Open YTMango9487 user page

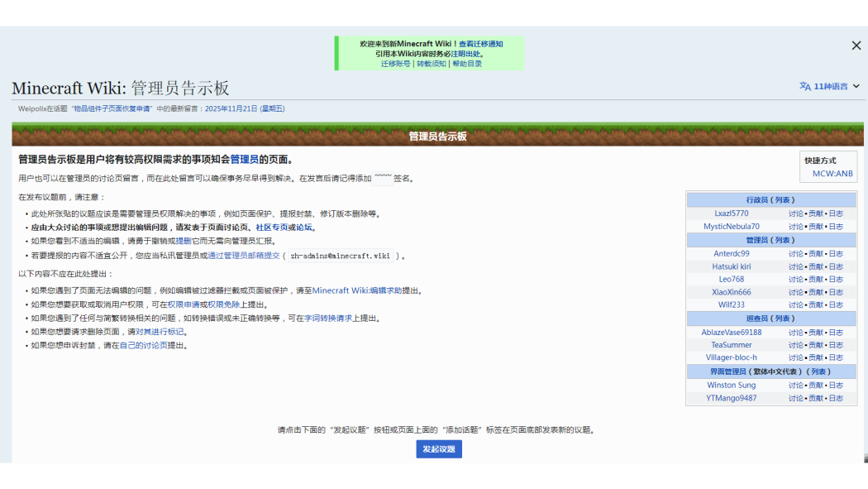(732, 398)
